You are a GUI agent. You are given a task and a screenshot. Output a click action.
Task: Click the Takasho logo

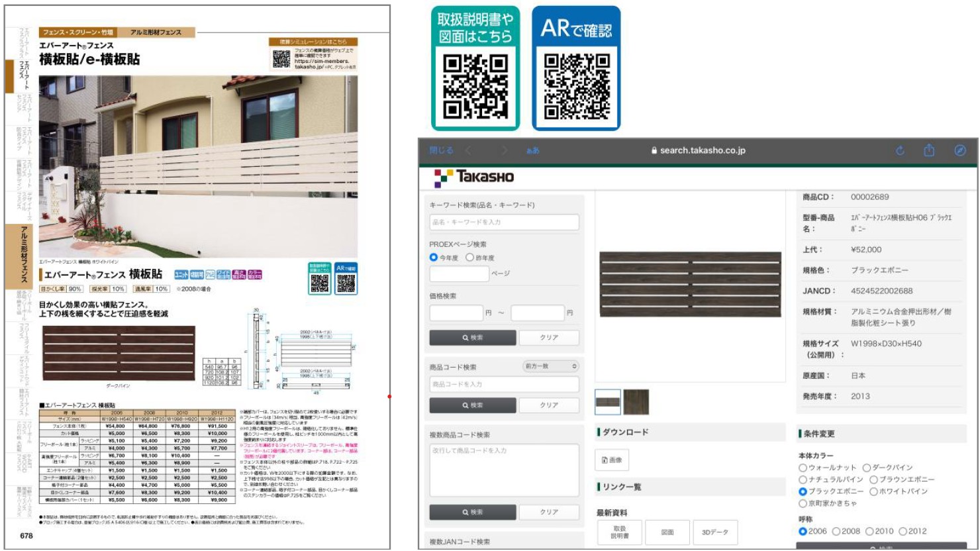[x=474, y=177]
